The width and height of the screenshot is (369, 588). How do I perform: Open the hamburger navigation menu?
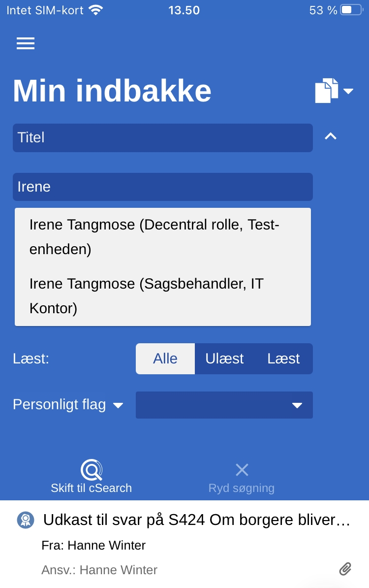pos(26,43)
